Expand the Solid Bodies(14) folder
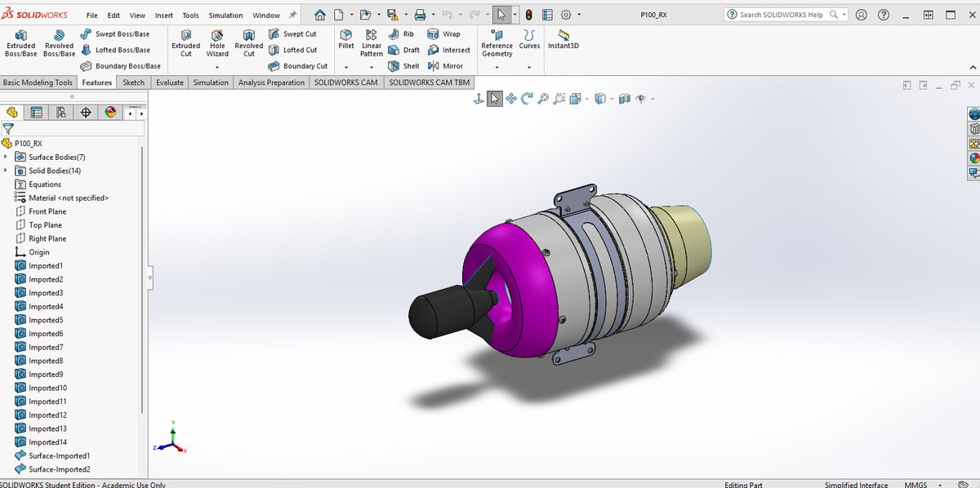The image size is (980, 488). point(6,171)
